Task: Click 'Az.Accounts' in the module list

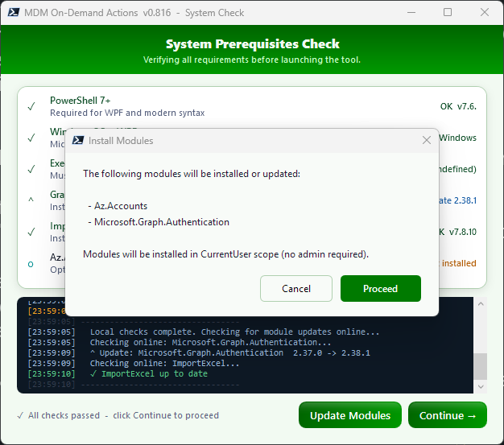Action: click(121, 206)
